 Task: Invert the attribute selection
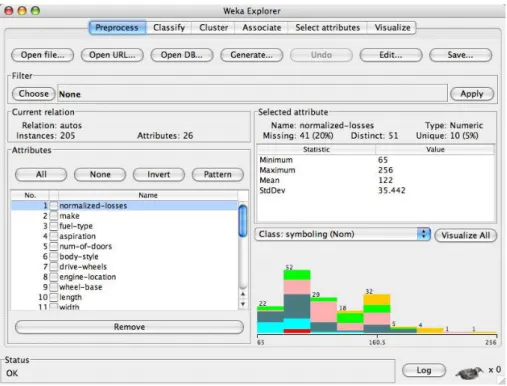pyautogui.click(x=159, y=175)
